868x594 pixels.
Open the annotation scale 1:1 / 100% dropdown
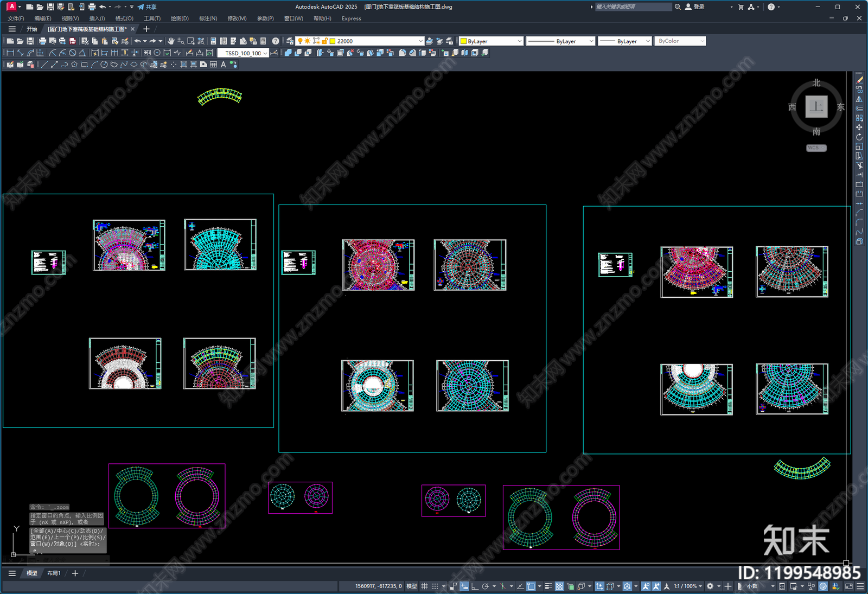point(688,586)
